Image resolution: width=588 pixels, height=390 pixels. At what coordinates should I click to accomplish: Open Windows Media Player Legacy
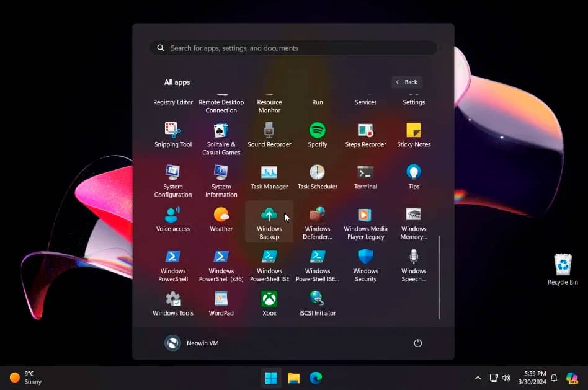(x=365, y=223)
